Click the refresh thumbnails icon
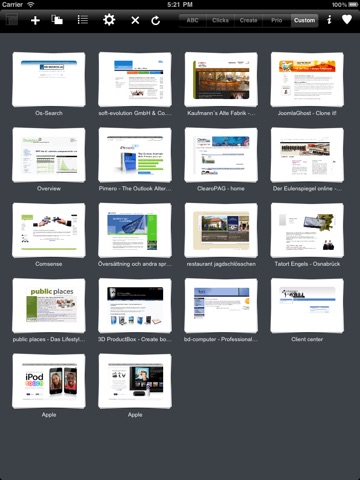Screen dimensions: 360x480 tap(156, 21)
